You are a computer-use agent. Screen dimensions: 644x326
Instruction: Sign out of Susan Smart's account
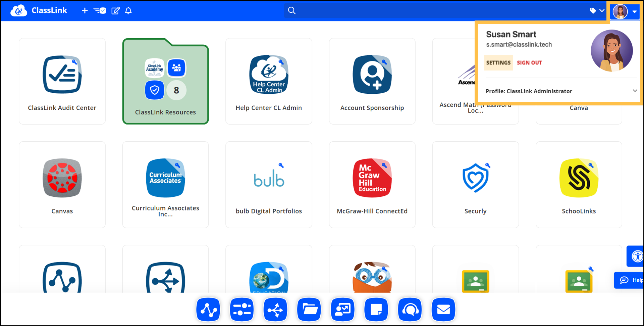529,62
